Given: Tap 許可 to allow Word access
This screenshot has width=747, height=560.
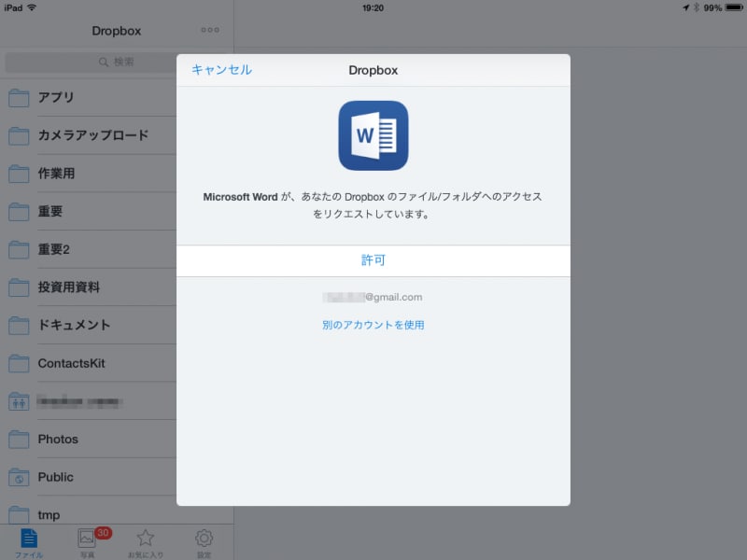Looking at the screenshot, I should (x=373, y=260).
